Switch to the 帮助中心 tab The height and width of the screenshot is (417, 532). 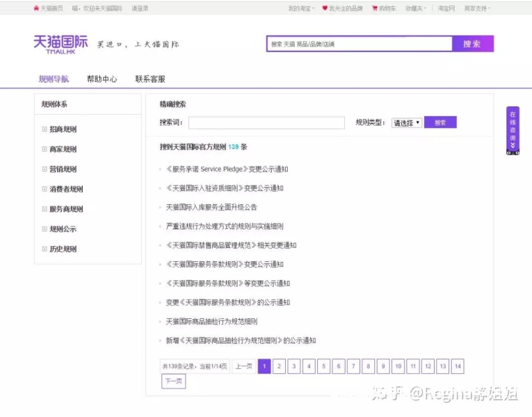102,79
